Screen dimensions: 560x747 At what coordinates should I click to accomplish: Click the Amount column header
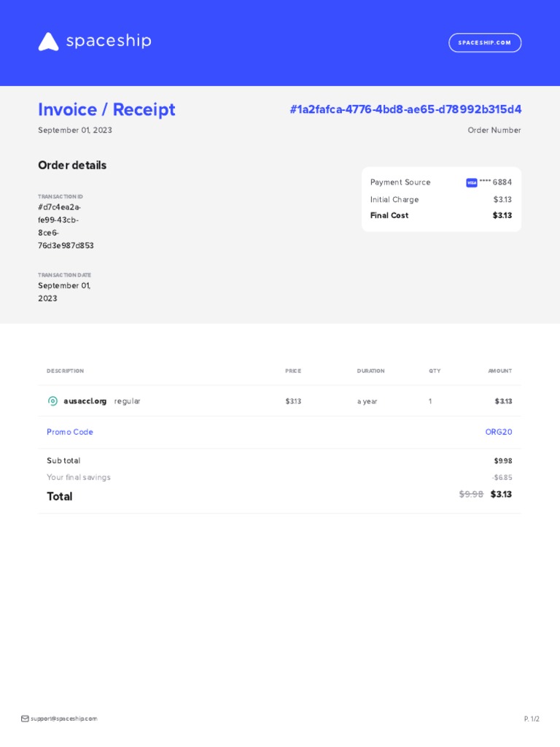(499, 371)
